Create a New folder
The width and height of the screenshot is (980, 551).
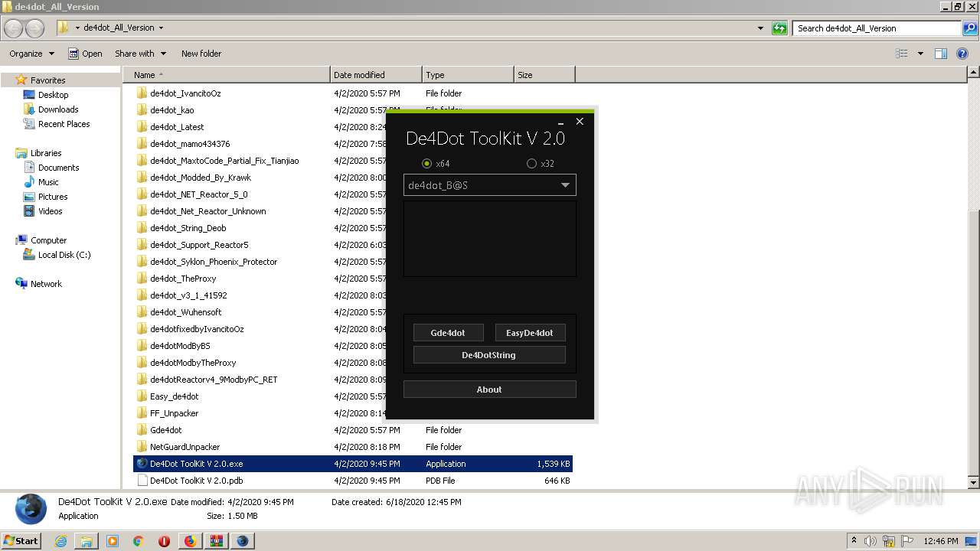click(201, 54)
